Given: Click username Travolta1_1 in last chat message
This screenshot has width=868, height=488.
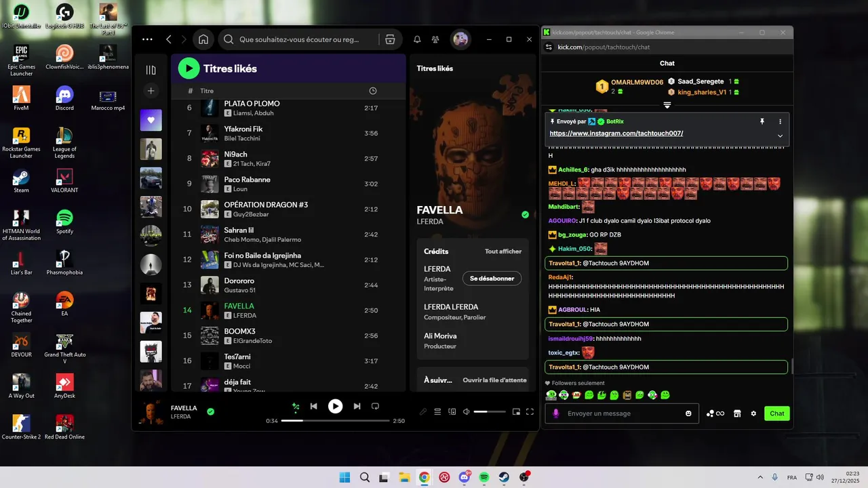Looking at the screenshot, I should tap(564, 367).
